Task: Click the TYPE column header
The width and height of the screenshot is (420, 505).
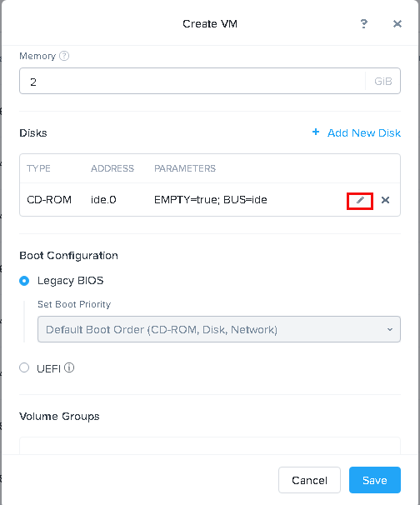Action: point(38,168)
